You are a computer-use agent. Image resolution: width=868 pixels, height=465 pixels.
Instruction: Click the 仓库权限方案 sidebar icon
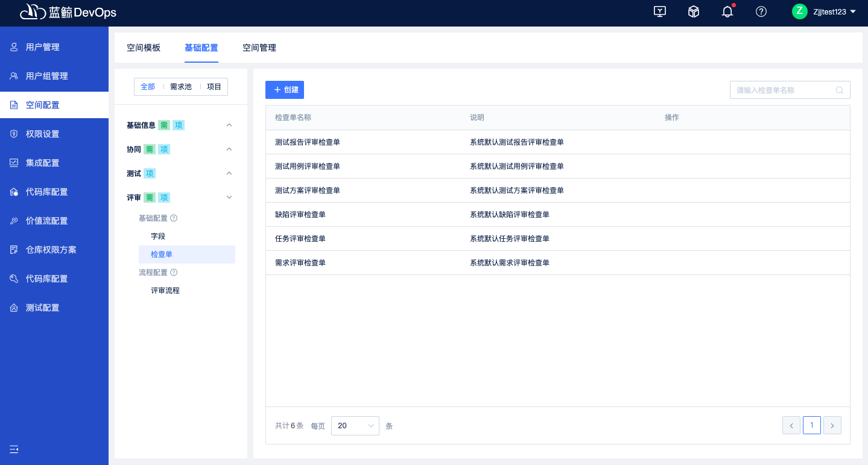14,250
